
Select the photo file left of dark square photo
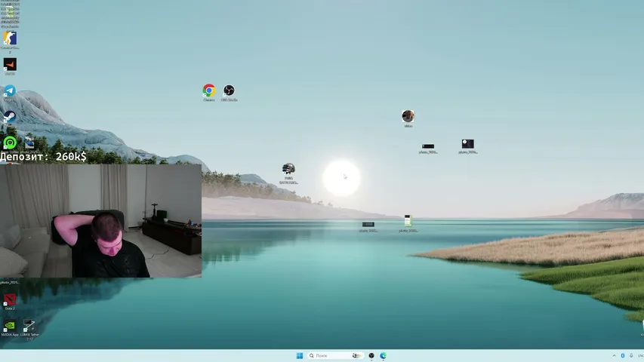428,146
